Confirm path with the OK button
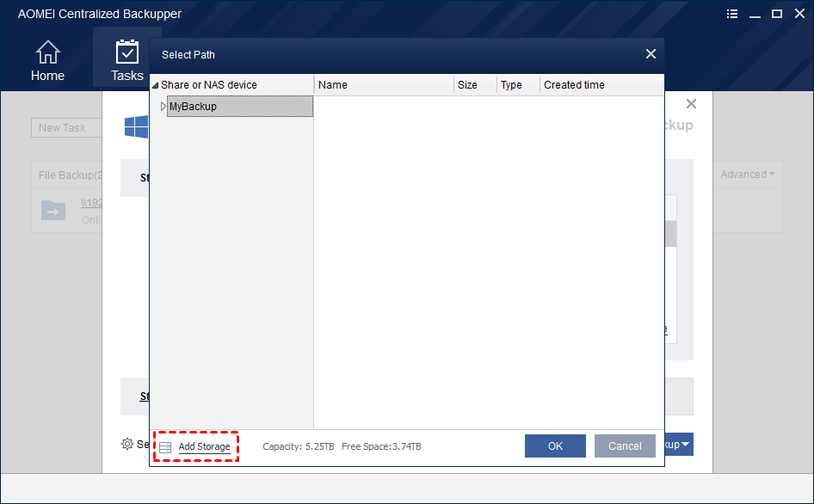This screenshot has height=504, width=814. [x=555, y=446]
